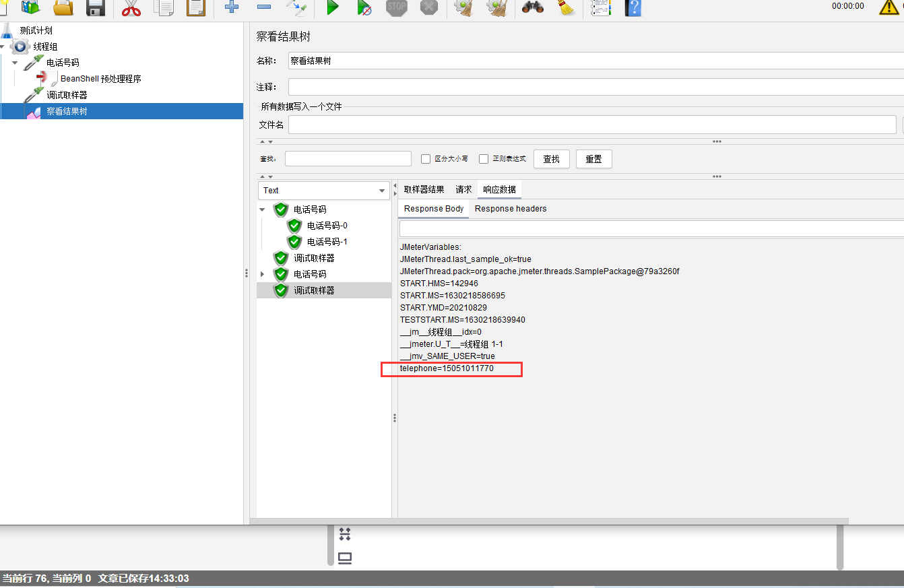Select 电话号码-0 sub-result
The height and width of the screenshot is (588, 904).
[x=327, y=226]
